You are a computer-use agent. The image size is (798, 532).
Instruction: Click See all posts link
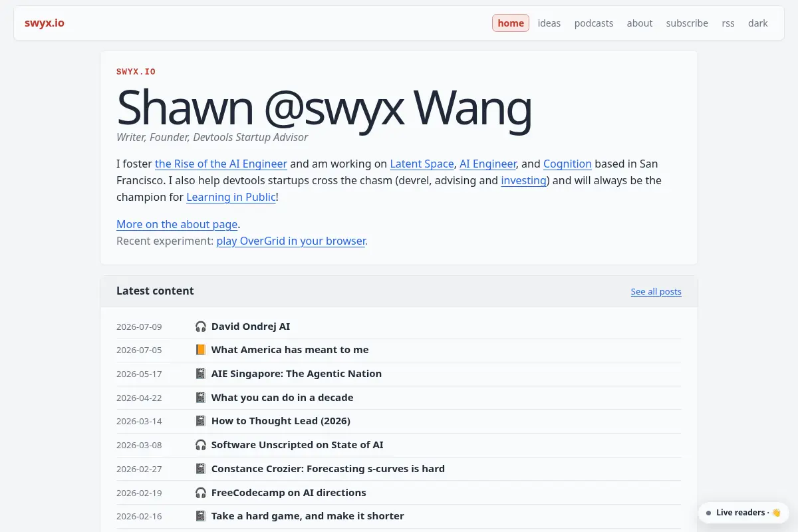click(x=656, y=291)
